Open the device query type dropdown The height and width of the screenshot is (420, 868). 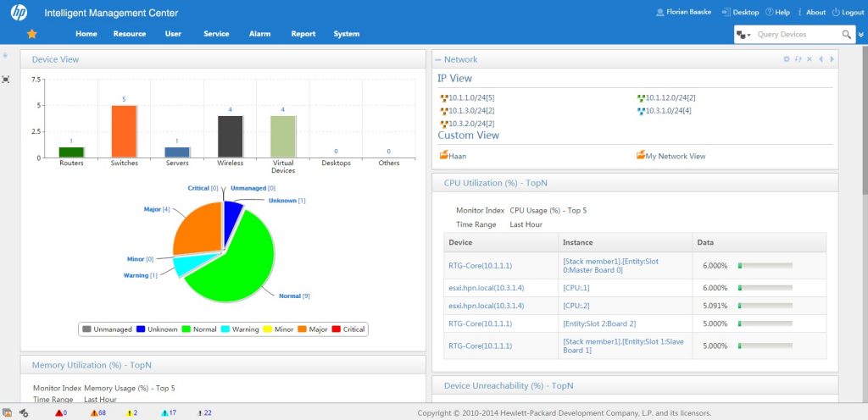743,35
